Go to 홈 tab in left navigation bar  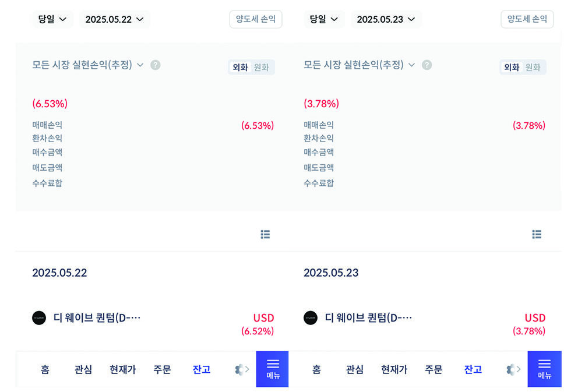pos(45,369)
